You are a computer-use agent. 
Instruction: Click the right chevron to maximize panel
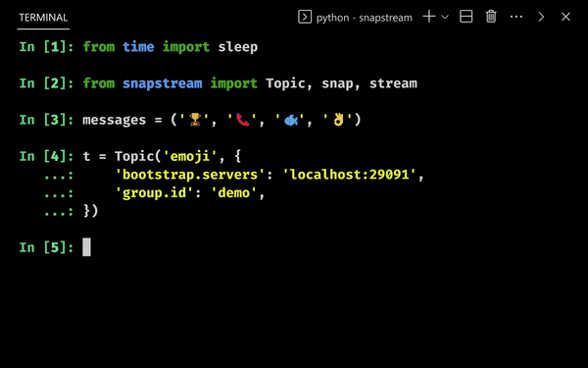pos(541,17)
